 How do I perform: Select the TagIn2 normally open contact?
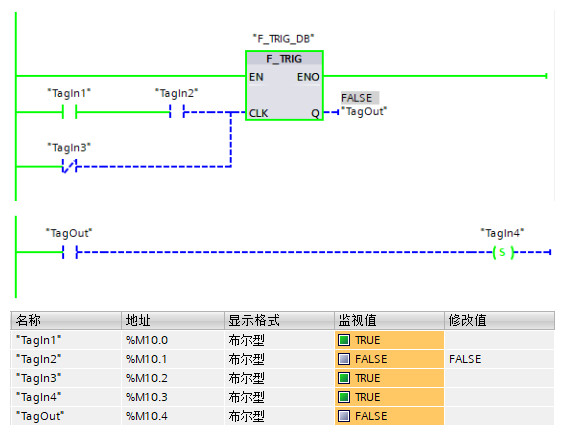[177, 112]
